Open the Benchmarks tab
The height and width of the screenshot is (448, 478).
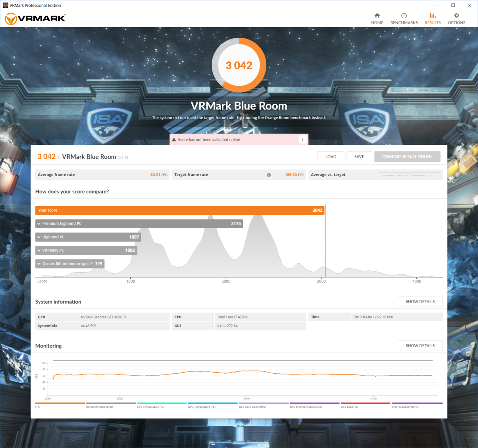(x=404, y=19)
